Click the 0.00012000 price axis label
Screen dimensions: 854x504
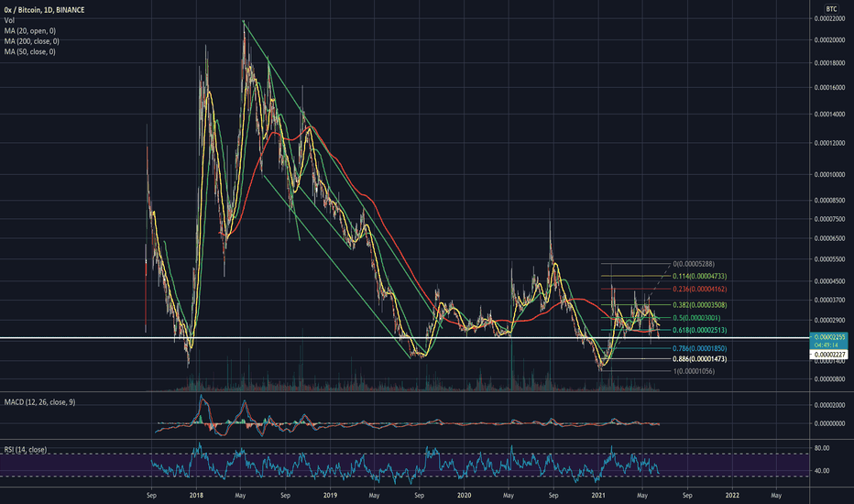click(830, 143)
